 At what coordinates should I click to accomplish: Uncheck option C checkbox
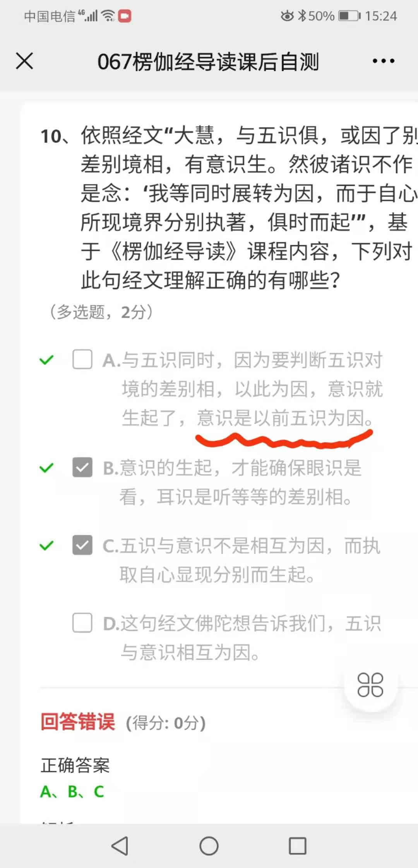click(82, 545)
